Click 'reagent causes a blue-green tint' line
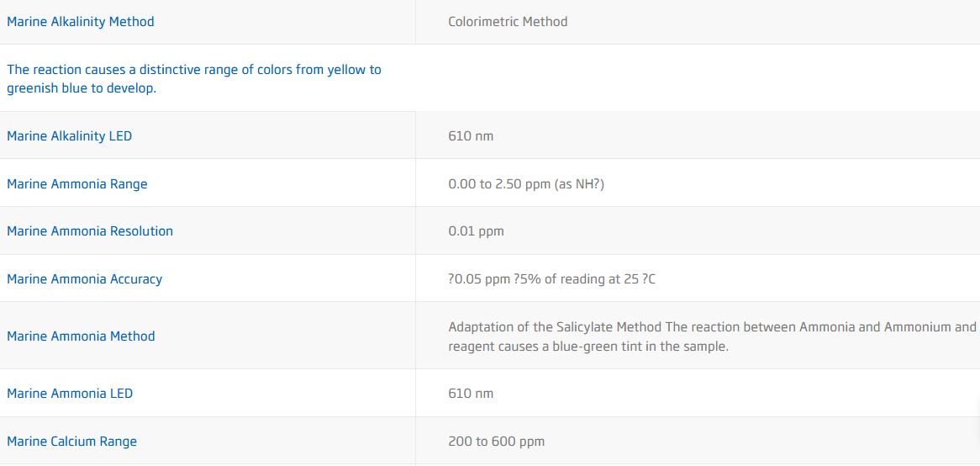Viewport: 980px width, 466px height. point(588,347)
